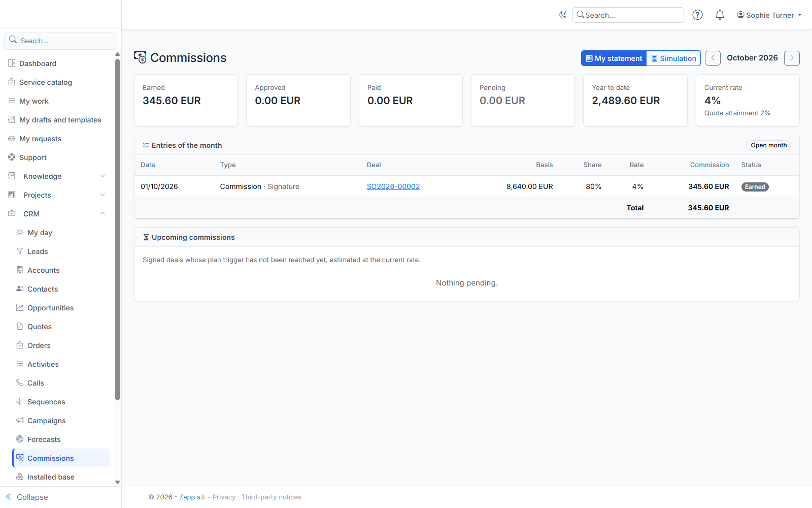Open deal link SO2026-00002
Viewport: 812px width, 508px height.
coord(393,186)
